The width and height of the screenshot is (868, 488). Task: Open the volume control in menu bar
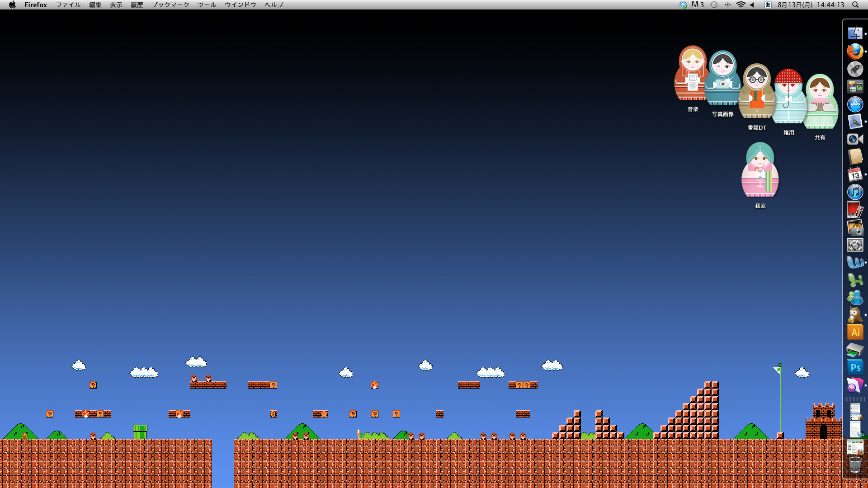753,5
